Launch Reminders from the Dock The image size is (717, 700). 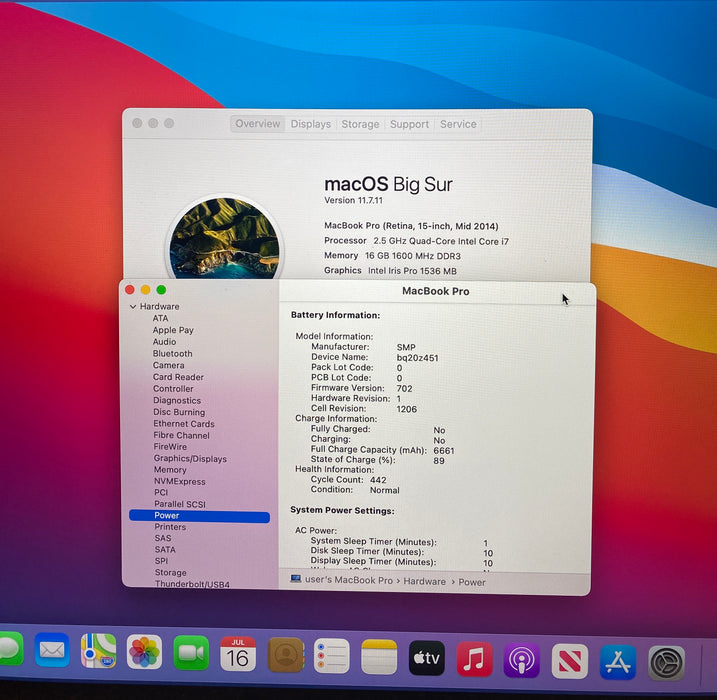[332, 656]
